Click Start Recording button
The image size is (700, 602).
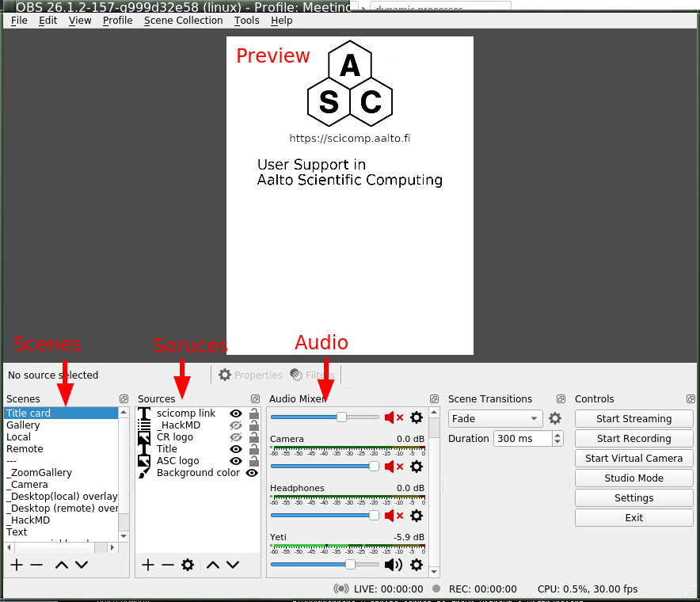coord(634,439)
